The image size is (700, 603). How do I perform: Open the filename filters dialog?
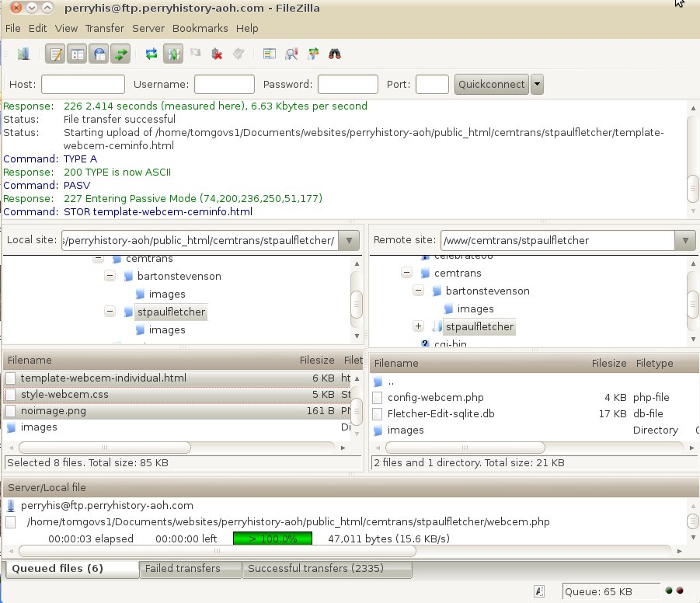tap(269, 54)
